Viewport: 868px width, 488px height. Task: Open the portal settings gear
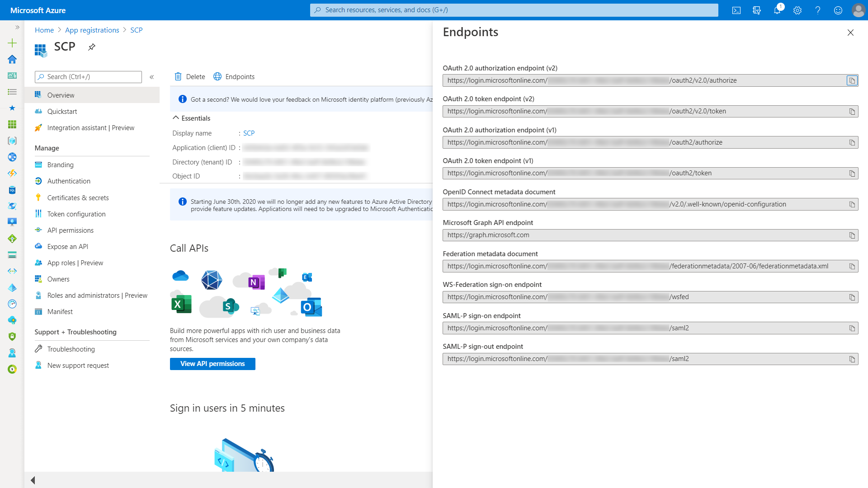click(797, 10)
